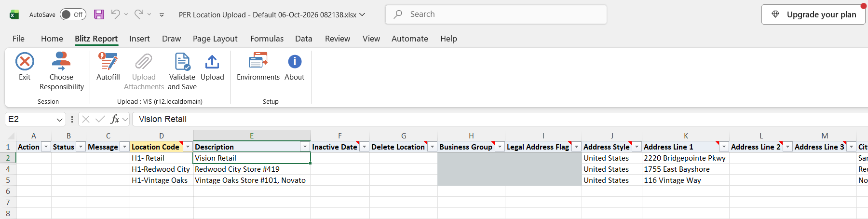
Task: Save the workbook with floppy icon
Action: 99,14
